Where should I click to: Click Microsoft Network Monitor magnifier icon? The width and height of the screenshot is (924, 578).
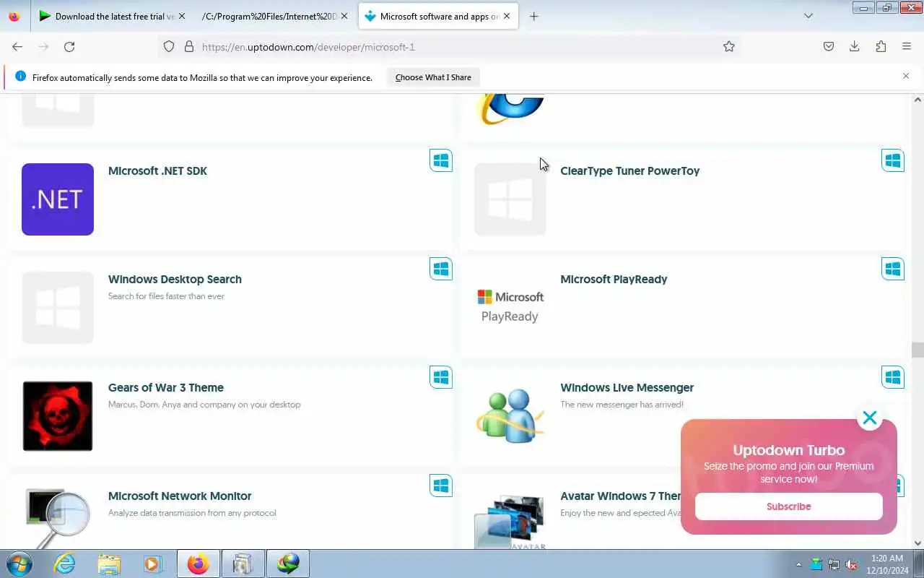pos(58,518)
